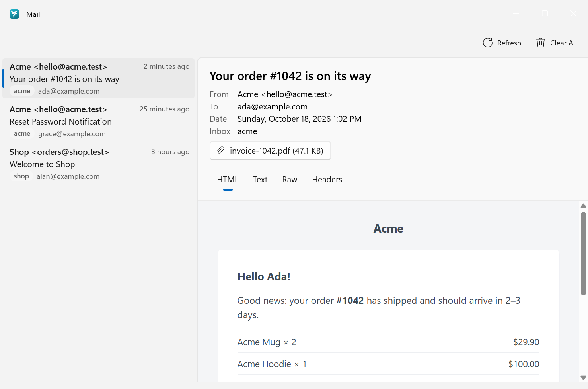This screenshot has width=588, height=389.
Task: Click the sender 'Acme <hello@acme.test>' in the From field
Action: pos(285,94)
